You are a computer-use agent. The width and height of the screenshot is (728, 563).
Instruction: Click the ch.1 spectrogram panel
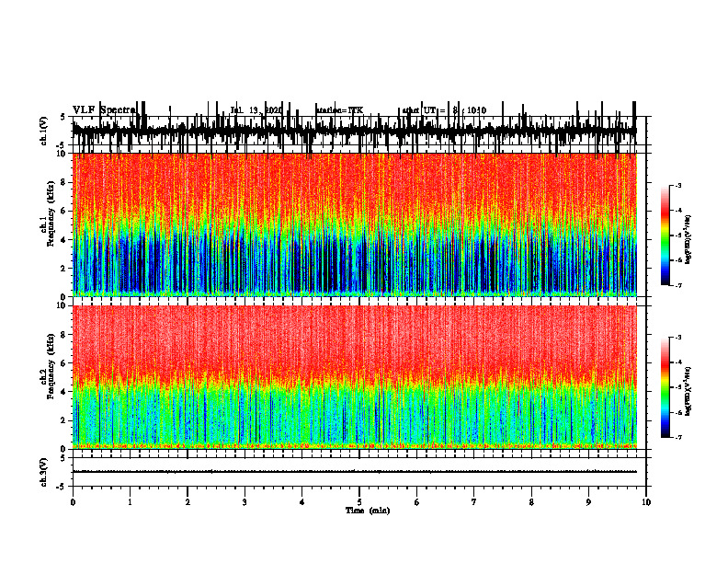pos(354,224)
